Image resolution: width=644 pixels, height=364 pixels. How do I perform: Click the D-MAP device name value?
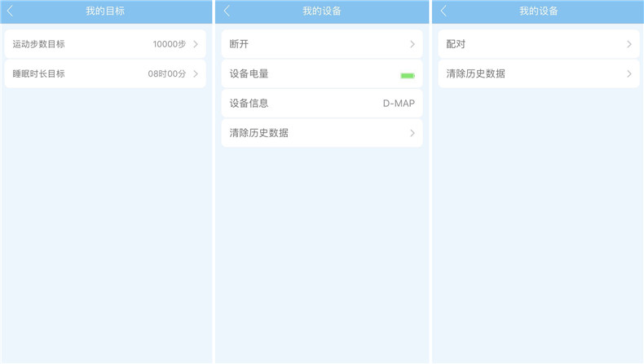tap(399, 104)
